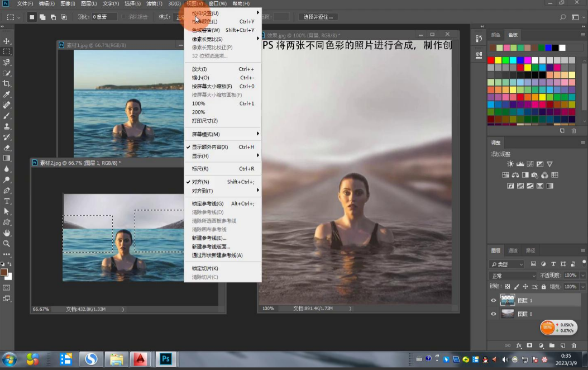Add a Levels adjustment
Image resolution: width=588 pixels, height=370 pixels.
click(x=520, y=164)
